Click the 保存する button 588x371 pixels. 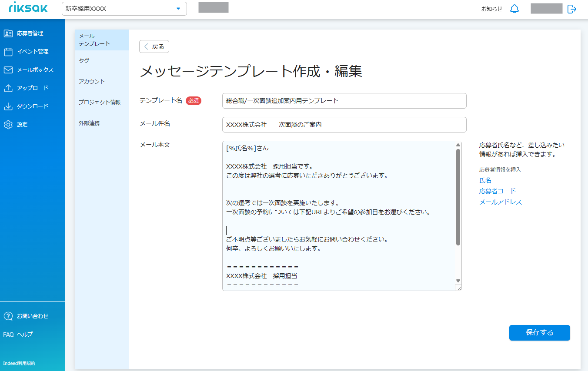pos(539,333)
